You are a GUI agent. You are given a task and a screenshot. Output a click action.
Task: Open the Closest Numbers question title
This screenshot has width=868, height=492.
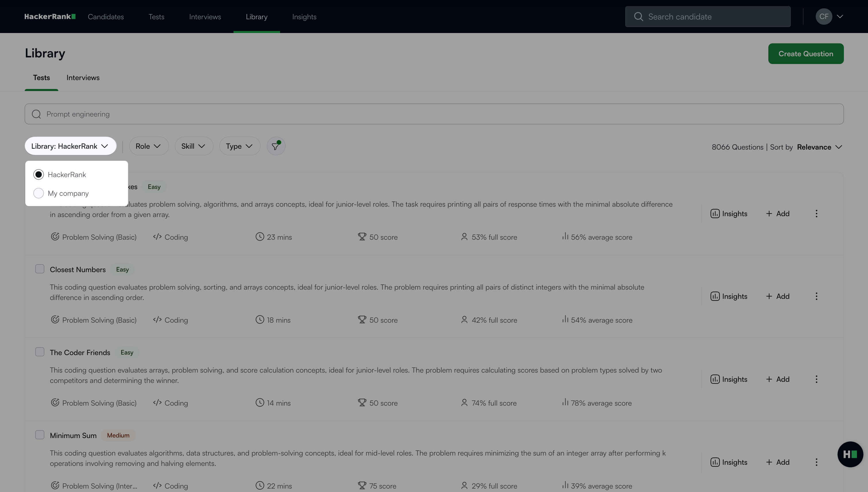[x=78, y=270]
